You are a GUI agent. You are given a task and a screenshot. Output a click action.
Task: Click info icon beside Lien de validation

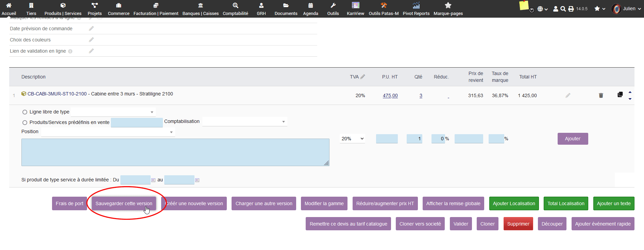tap(70, 51)
